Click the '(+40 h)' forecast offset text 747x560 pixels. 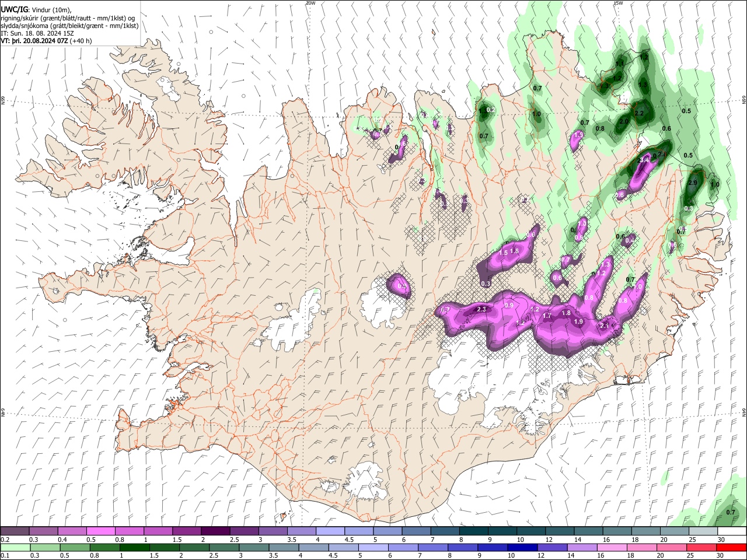(81, 41)
